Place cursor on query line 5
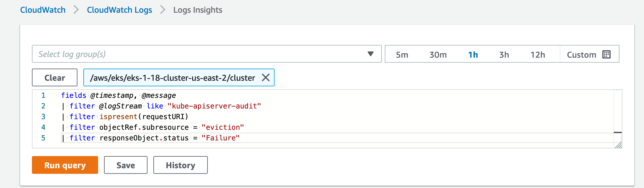This screenshot has width=644, height=188. tap(337, 138)
